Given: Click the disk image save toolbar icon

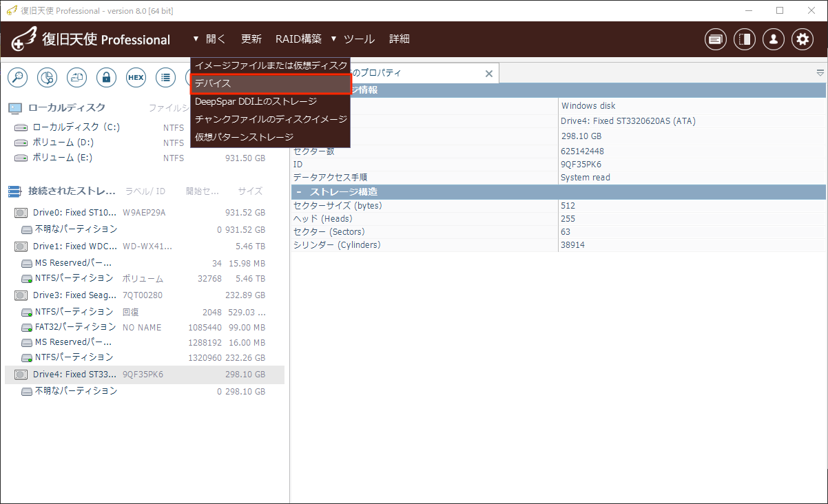Looking at the screenshot, I should tap(76, 77).
